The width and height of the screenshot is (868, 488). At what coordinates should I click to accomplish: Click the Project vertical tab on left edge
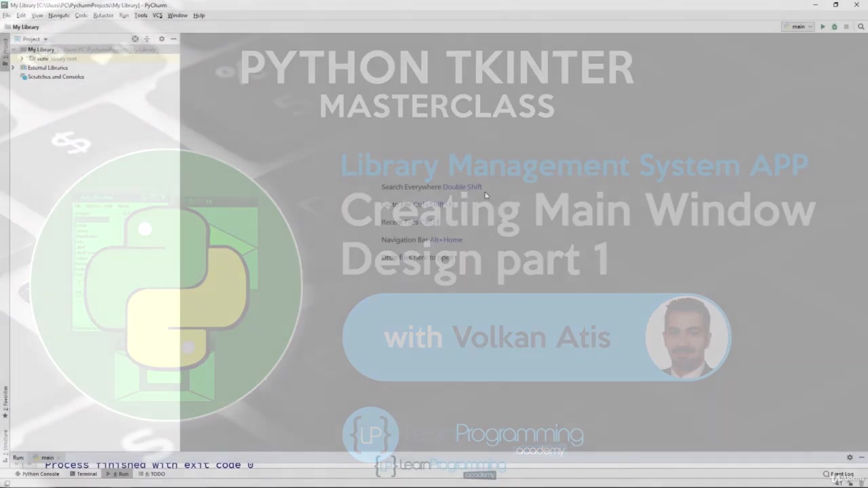[5, 51]
